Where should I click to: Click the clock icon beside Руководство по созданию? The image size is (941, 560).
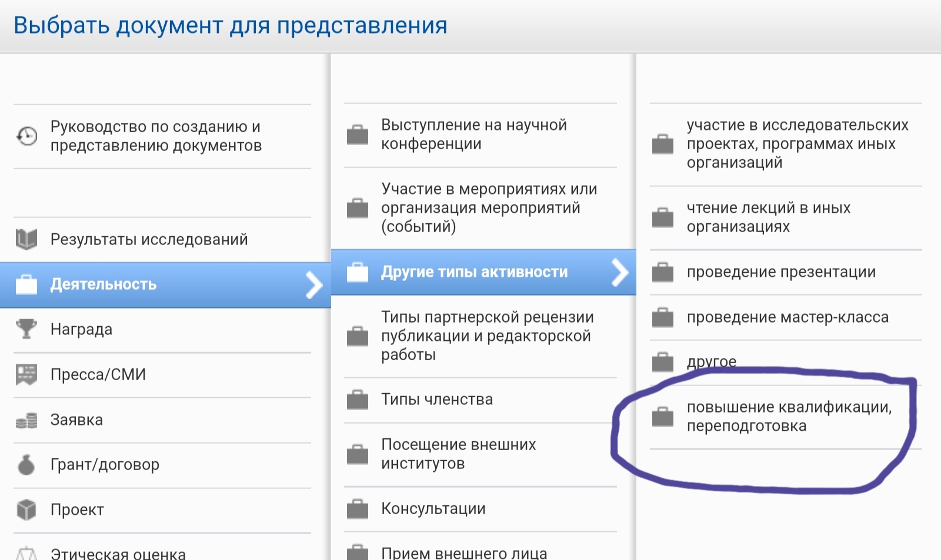click(x=26, y=136)
